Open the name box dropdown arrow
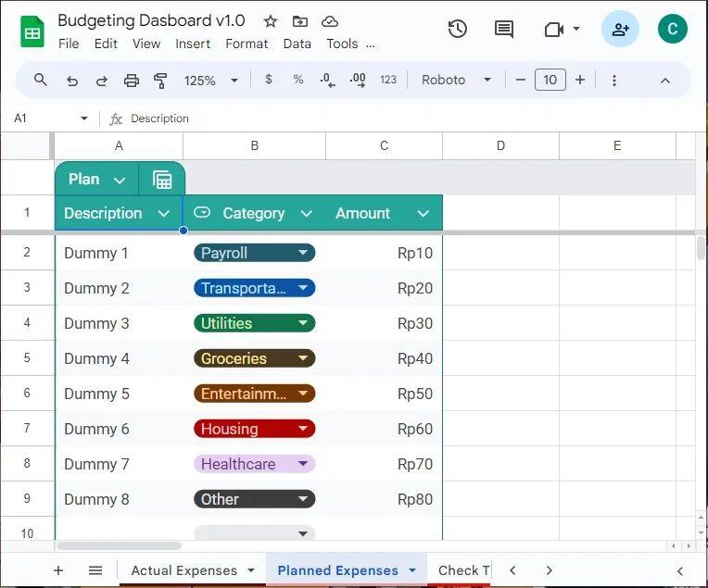Viewport: 708px width, 588px height. [x=84, y=119]
